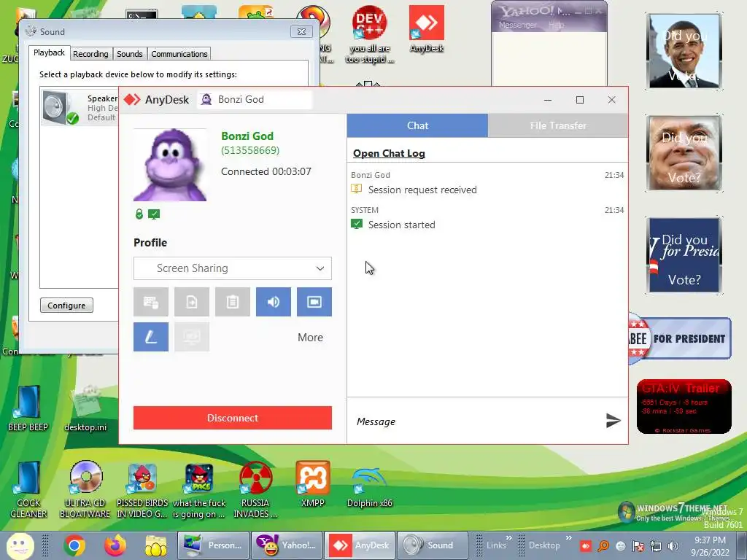Expand the Links toolbar chevron
The image size is (747, 560).
tap(508, 538)
